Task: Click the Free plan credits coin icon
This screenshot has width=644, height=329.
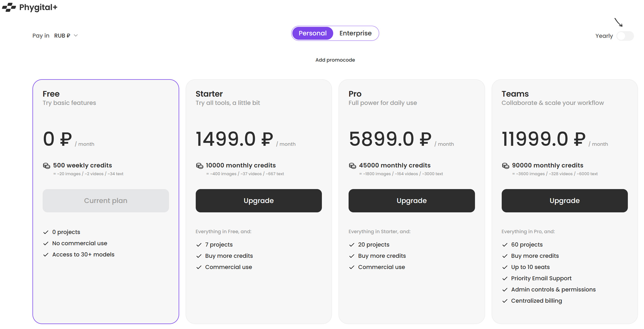Action: point(46,165)
